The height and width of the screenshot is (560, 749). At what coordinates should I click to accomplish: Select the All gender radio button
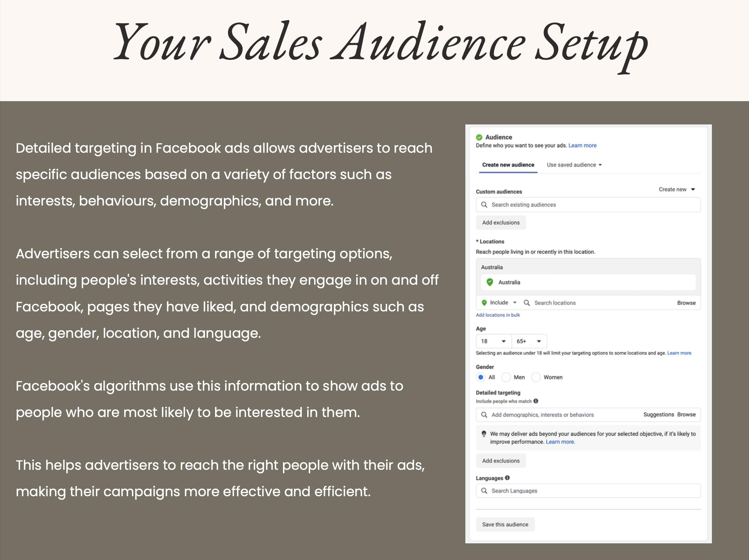[480, 377]
